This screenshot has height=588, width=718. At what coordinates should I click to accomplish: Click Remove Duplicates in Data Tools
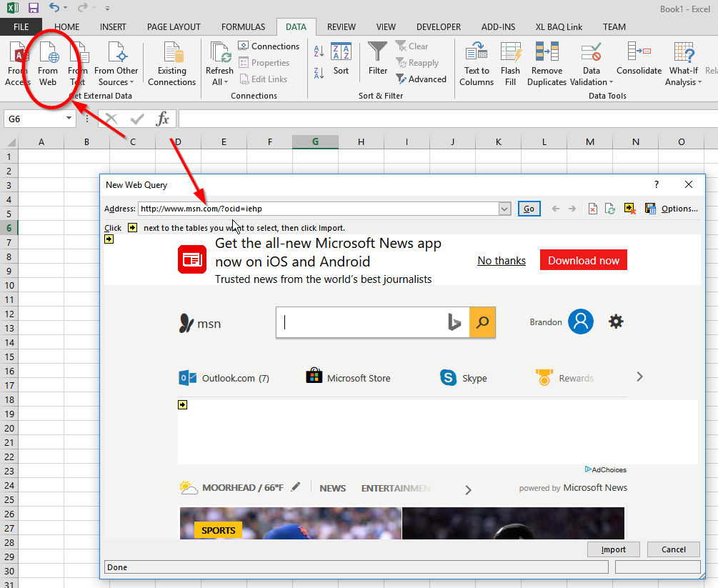click(547, 64)
